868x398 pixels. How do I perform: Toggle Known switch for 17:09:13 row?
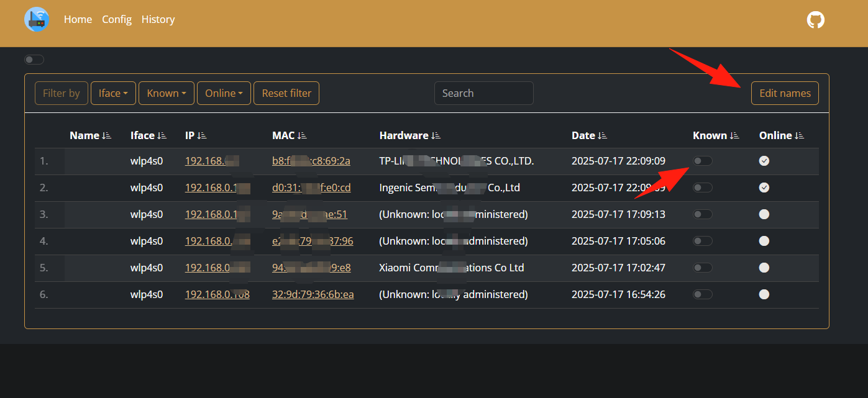click(x=703, y=214)
